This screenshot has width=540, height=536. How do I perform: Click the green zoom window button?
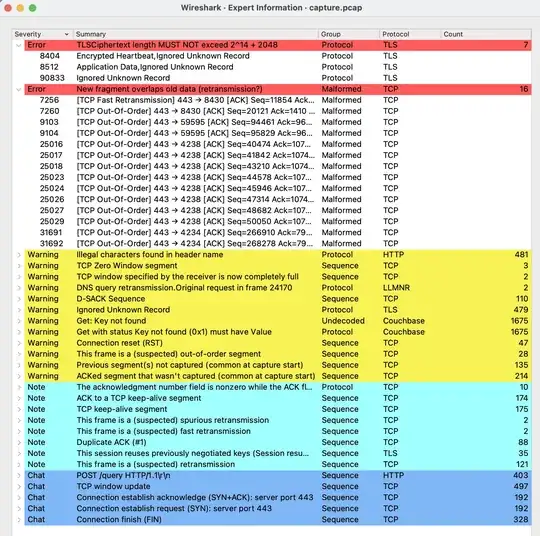pyautogui.click(x=33, y=8)
